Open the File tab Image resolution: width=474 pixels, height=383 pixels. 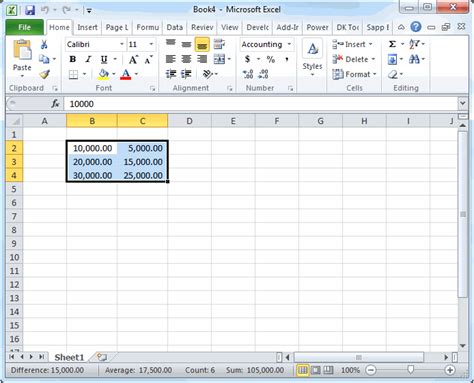click(x=24, y=27)
